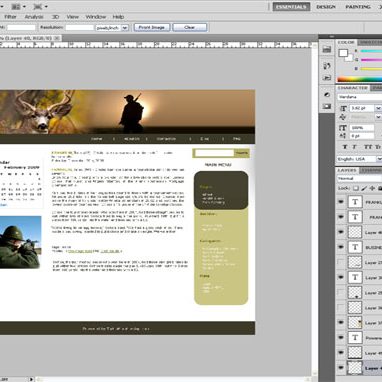
Task: Click the vertical scale icon beside 100%
Action: 343,128
